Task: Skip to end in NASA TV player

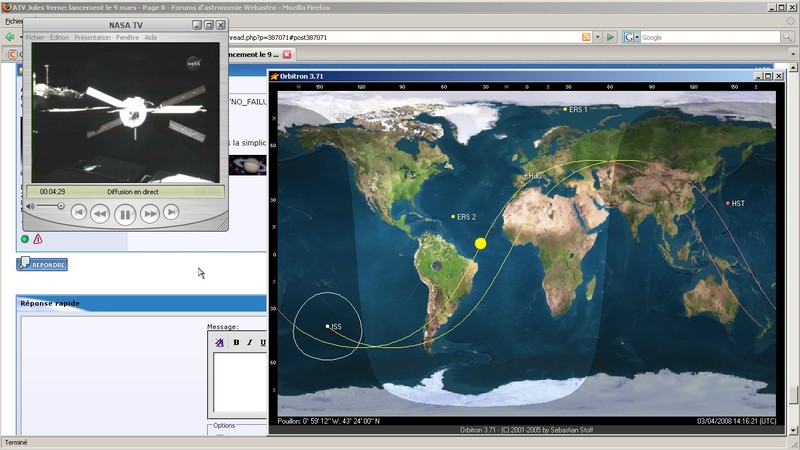Action: click(x=171, y=212)
